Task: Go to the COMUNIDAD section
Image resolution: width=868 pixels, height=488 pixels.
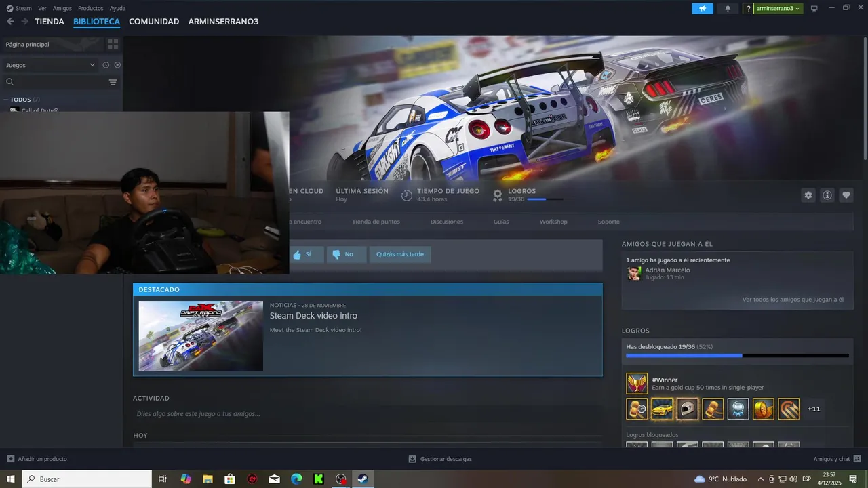Action: pos(154,22)
